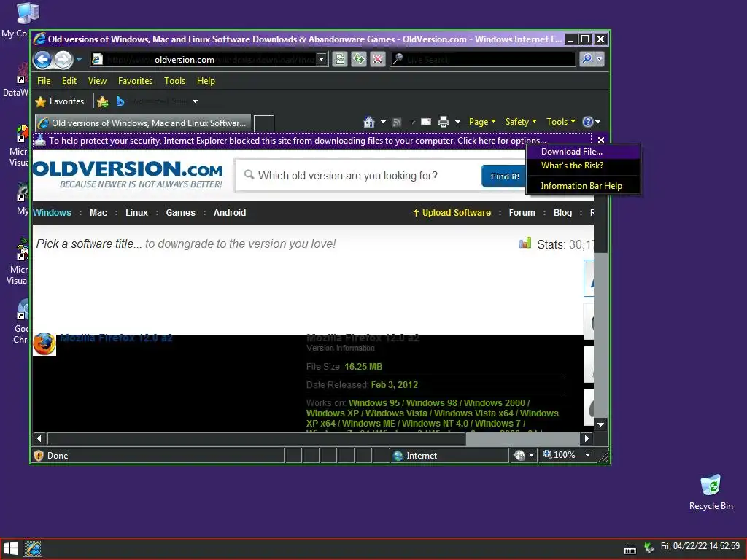Click the Stop loading red X icon

pos(378,59)
